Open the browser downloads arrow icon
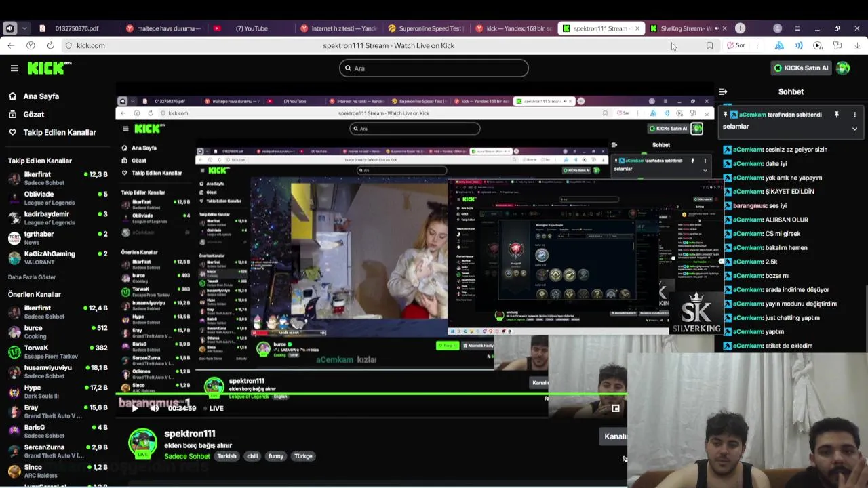Image resolution: width=868 pixels, height=488 pixels. click(x=857, y=45)
